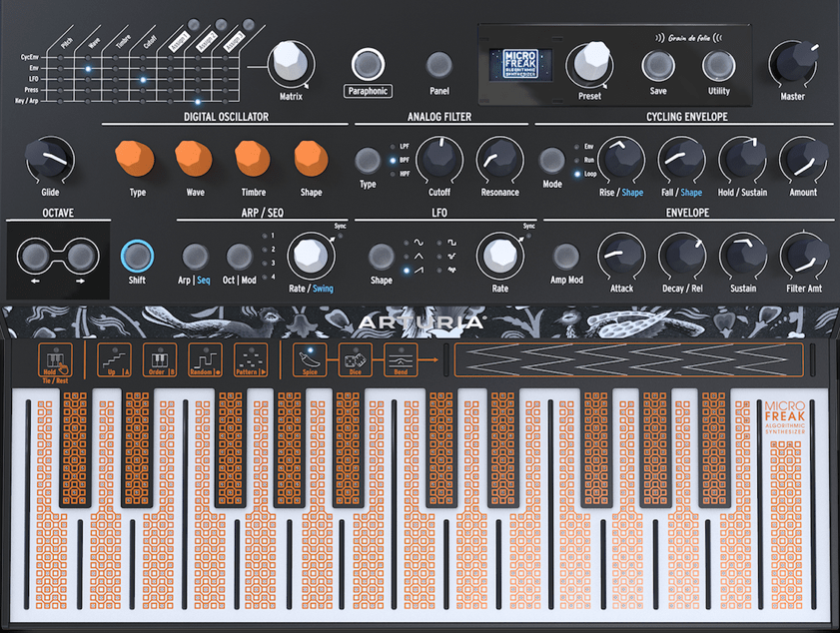The image size is (840, 633).
Task: Toggle the Paraphonic mode button
Action: tap(368, 65)
